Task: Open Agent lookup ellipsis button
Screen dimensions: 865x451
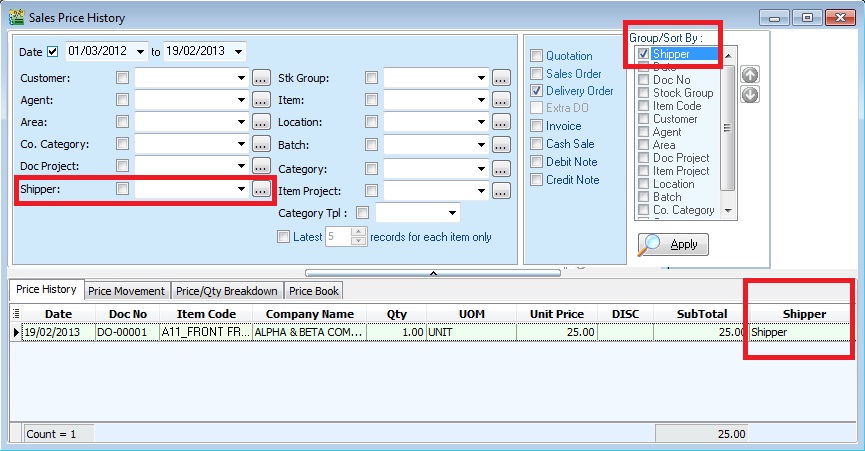Action: 261,100
